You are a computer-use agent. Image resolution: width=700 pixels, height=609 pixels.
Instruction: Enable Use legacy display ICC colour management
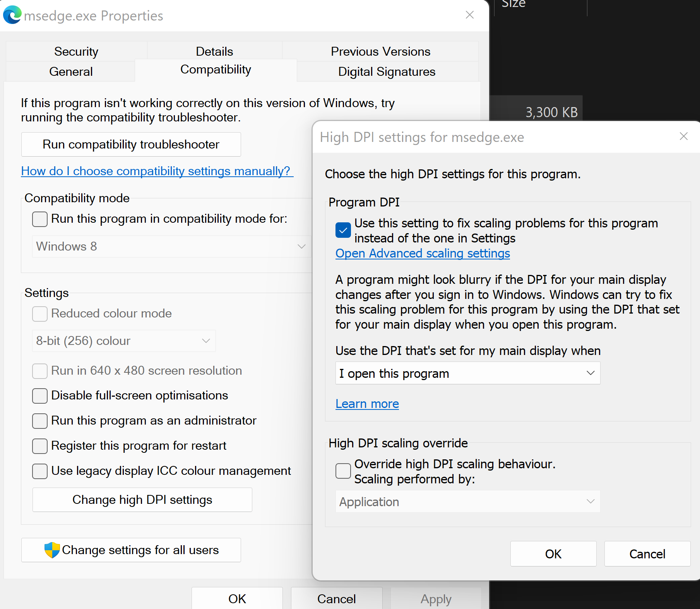(x=40, y=471)
